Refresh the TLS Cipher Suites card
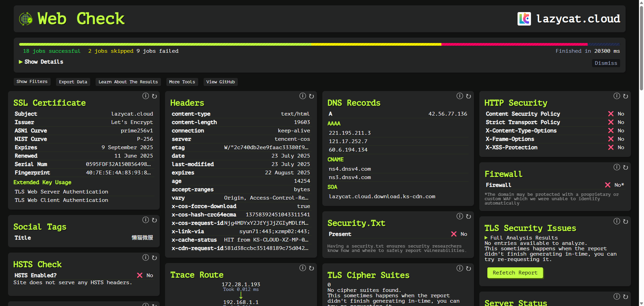 [x=469, y=268]
